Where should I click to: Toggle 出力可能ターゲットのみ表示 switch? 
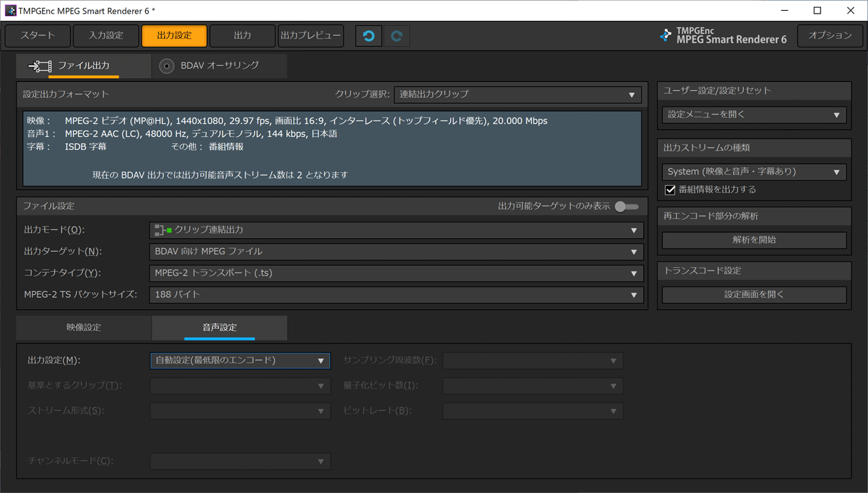(x=627, y=206)
